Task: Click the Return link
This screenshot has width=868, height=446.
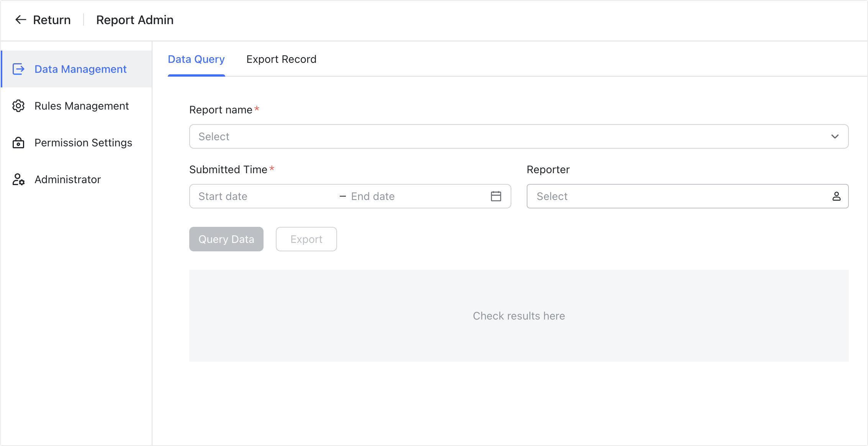Action: [52, 20]
